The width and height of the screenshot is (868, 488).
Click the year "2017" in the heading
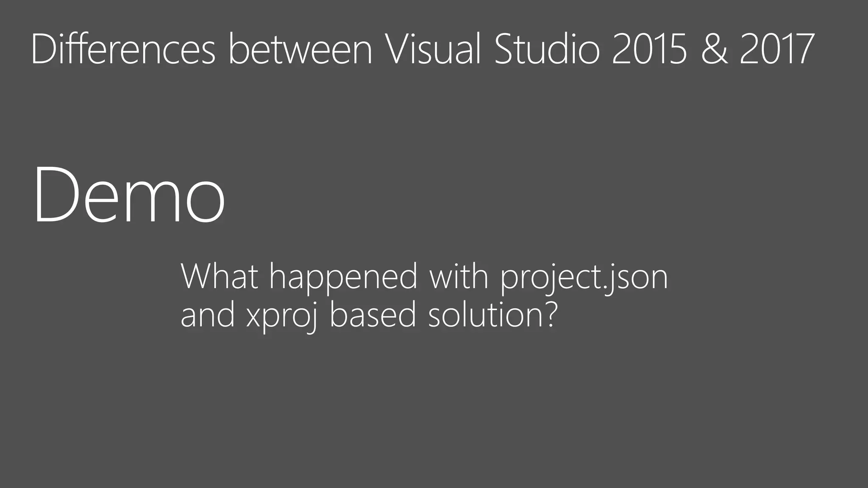tap(777, 49)
